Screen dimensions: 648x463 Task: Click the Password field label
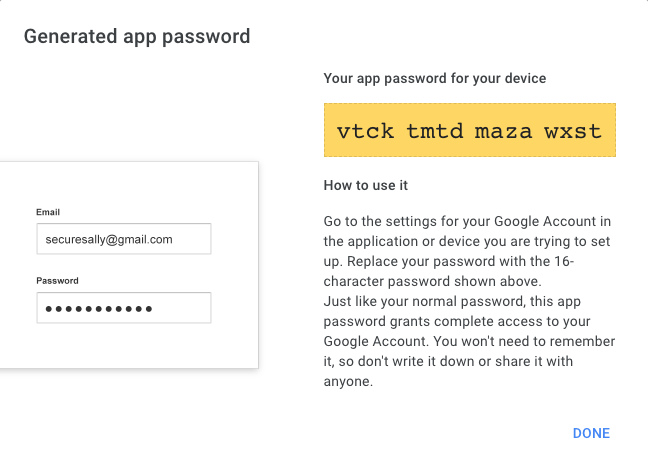[57, 281]
